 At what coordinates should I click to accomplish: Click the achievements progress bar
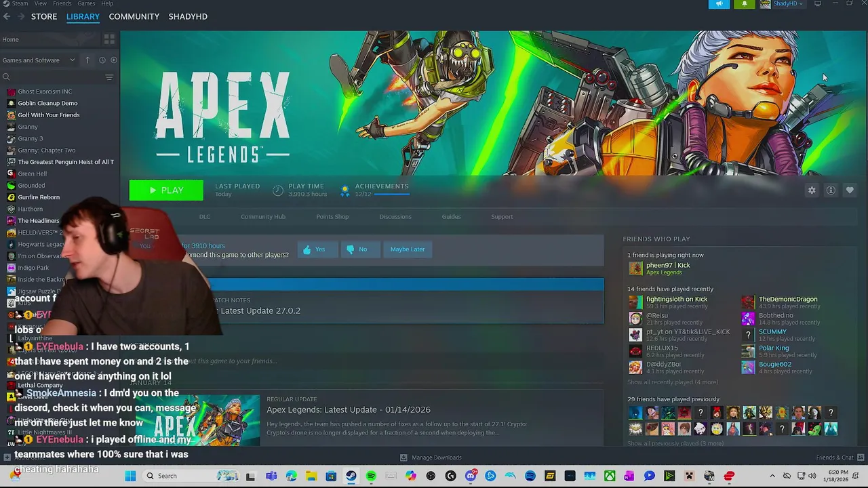point(391,195)
